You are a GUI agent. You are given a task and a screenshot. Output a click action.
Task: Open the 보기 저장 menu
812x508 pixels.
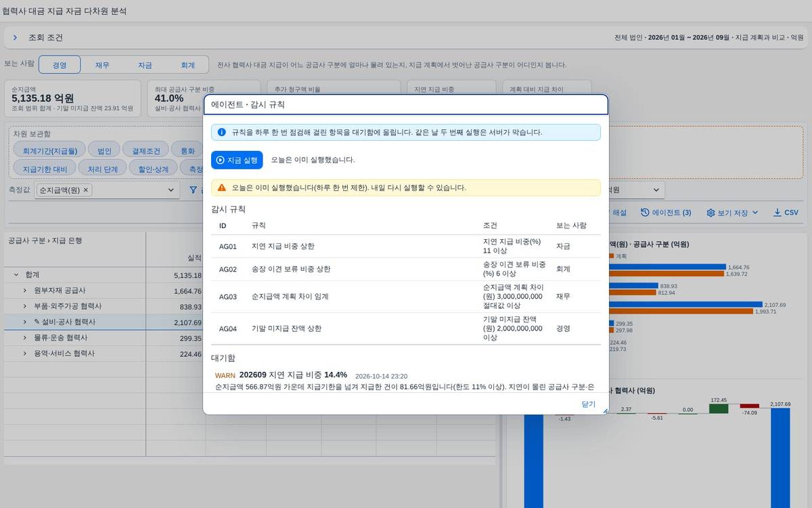click(x=733, y=213)
